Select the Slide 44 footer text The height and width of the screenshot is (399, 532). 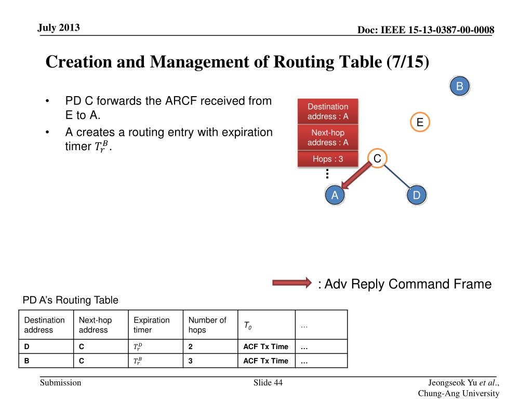[268, 383]
